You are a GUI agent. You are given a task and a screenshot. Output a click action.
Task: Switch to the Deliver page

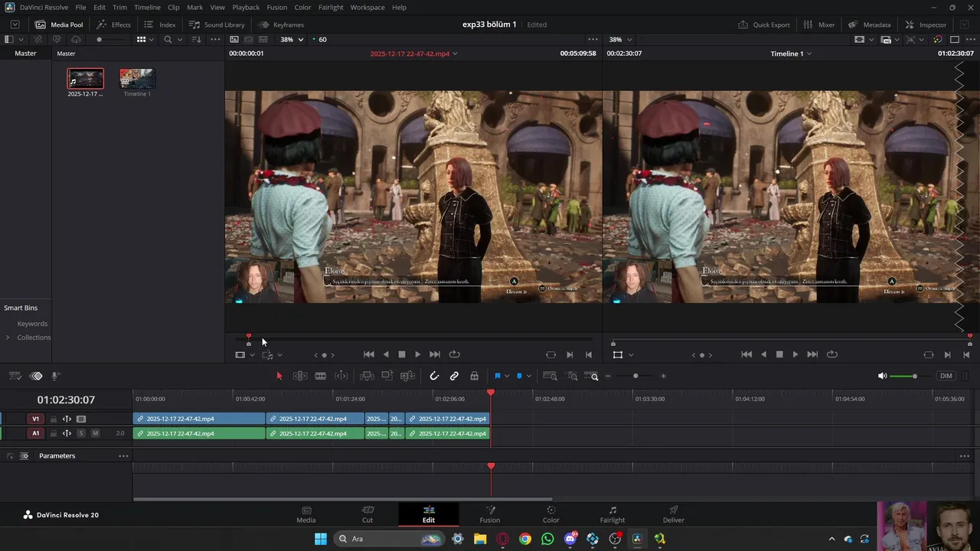[674, 514]
